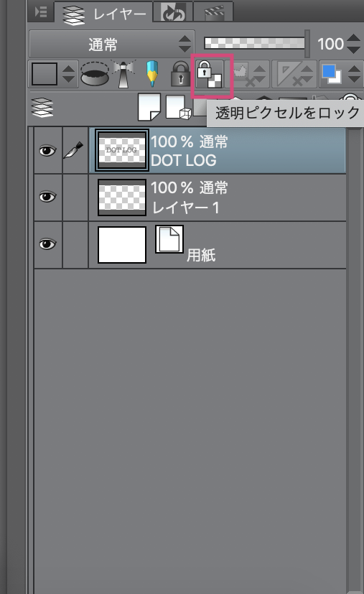This screenshot has height=594, width=364.
Task: Click the Lock Transparent Pixels icon
Action: 210,74
